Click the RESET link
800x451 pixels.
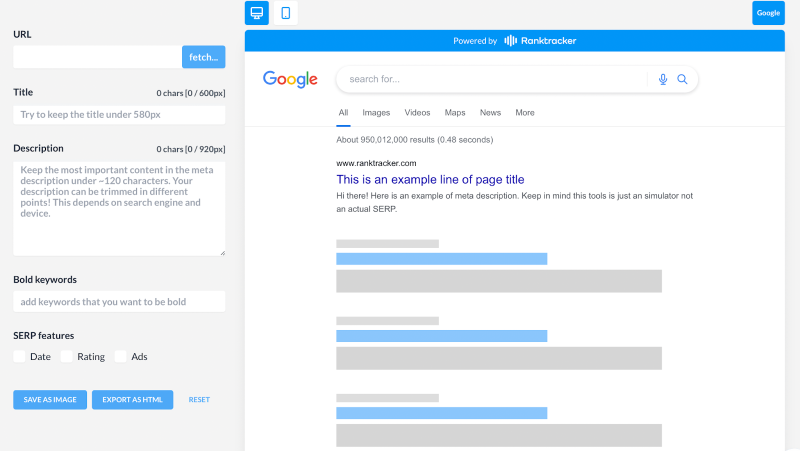(199, 399)
